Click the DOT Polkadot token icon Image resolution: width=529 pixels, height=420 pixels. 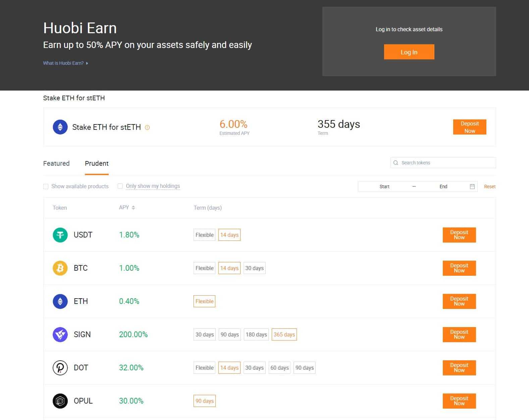click(x=60, y=367)
